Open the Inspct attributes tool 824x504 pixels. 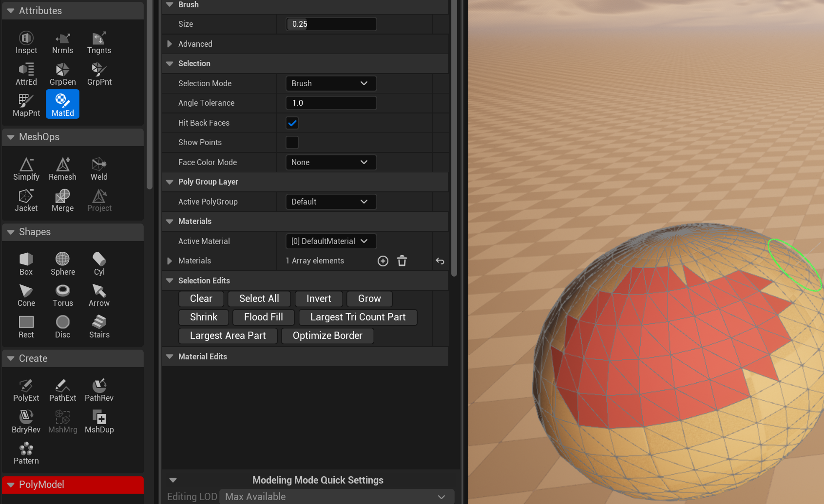(x=26, y=42)
